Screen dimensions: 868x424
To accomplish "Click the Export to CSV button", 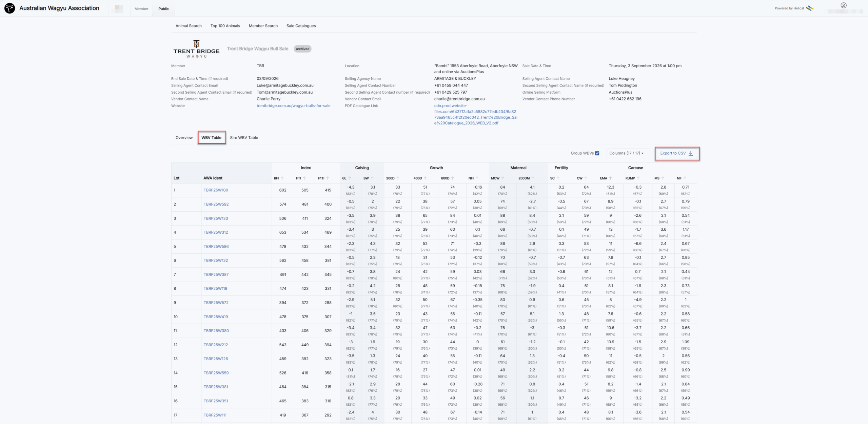I will coord(677,153).
